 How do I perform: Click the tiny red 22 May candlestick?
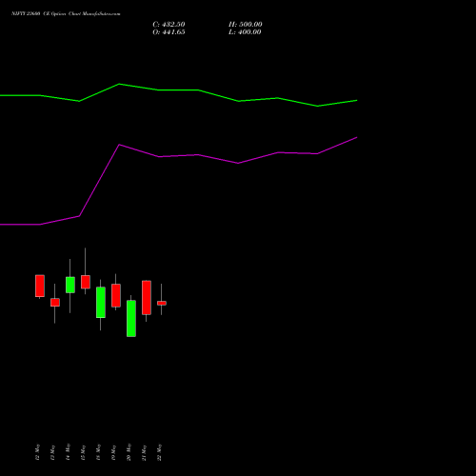pyautogui.click(x=162, y=303)
